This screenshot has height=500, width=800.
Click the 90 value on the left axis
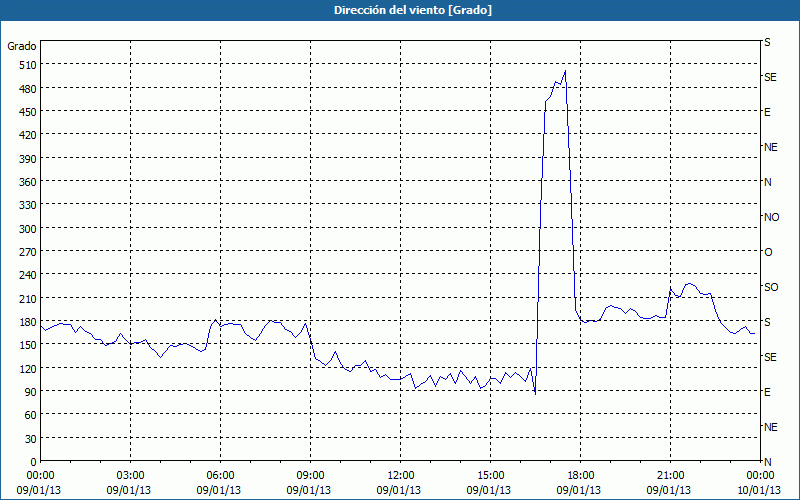click(x=31, y=392)
